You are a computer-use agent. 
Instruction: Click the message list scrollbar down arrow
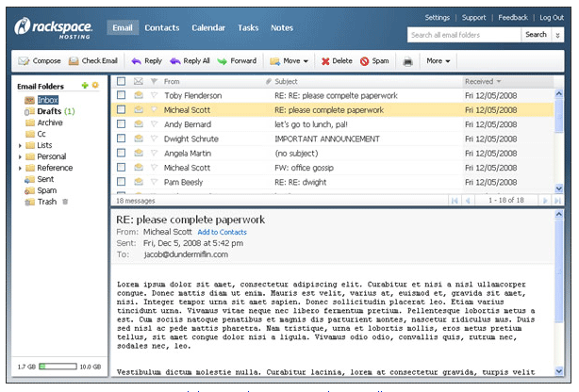tap(558, 188)
